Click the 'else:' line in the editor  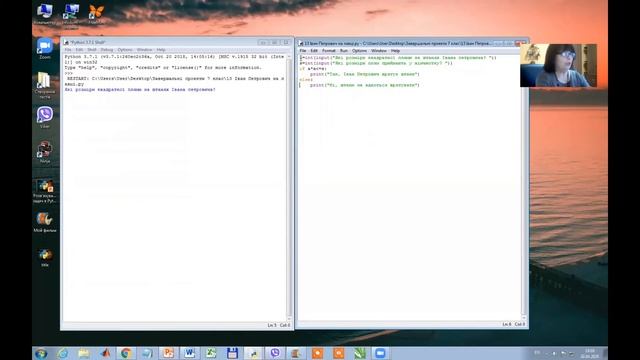306,80
